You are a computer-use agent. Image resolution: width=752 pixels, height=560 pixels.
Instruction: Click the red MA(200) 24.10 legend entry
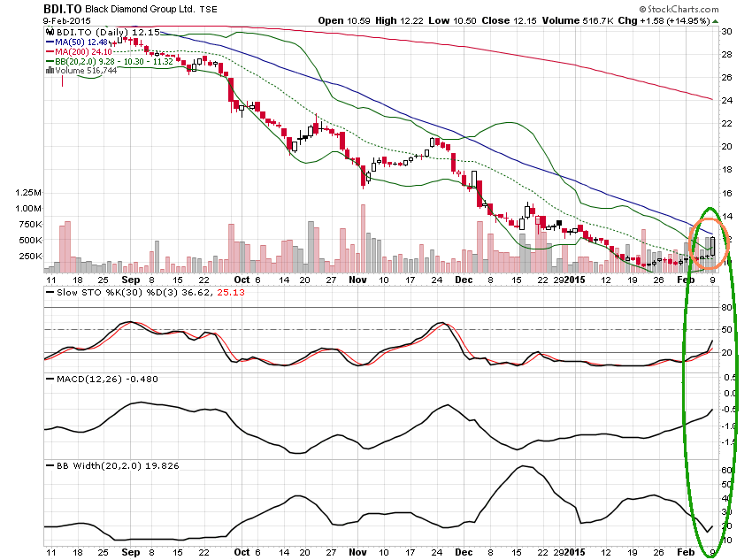pos(83,52)
